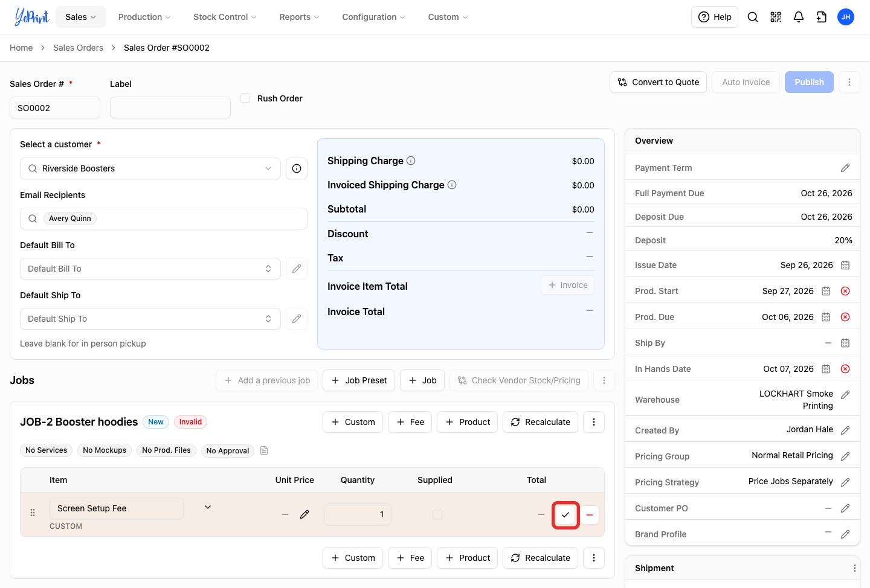Open Invoiced Shipping Charge info icon
The image size is (870, 588).
452,185
